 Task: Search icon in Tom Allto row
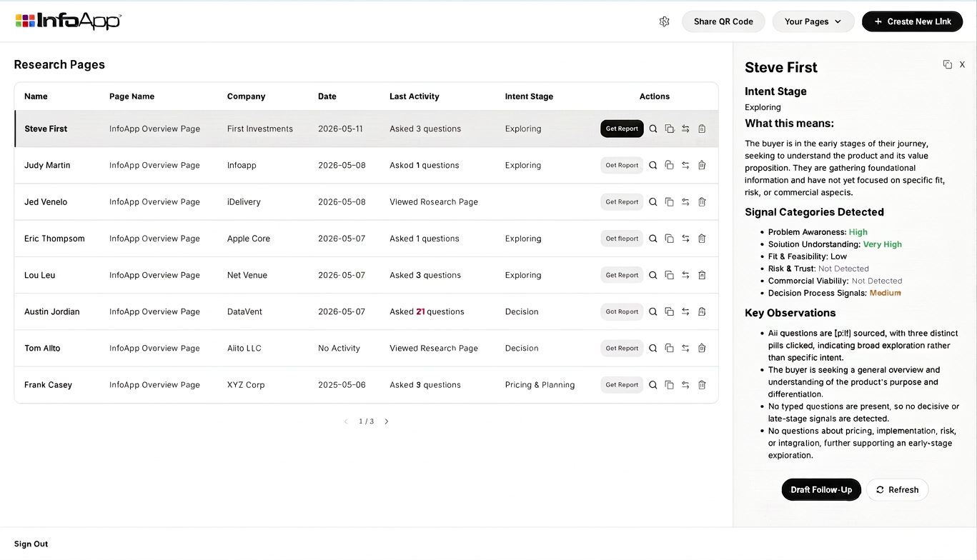[653, 348]
